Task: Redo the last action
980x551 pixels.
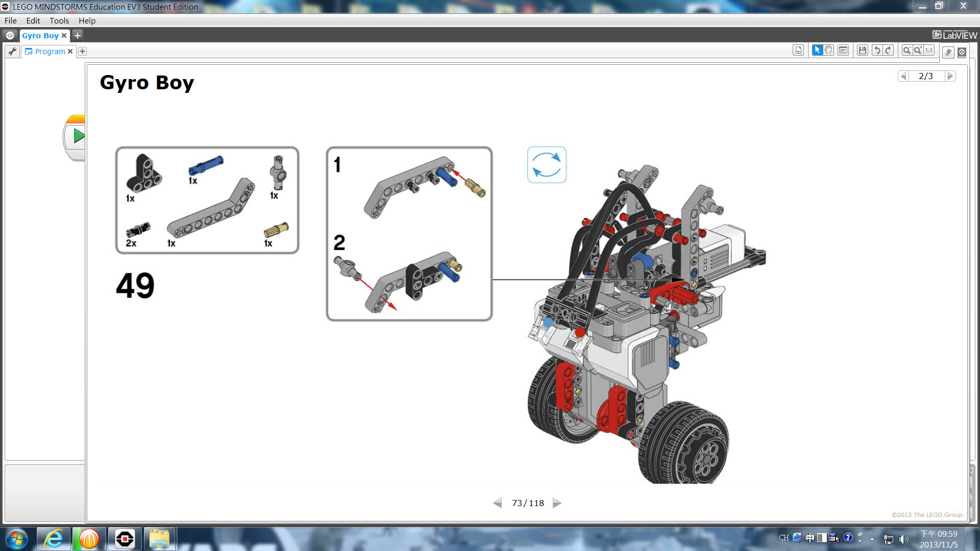Action: pos(889,50)
